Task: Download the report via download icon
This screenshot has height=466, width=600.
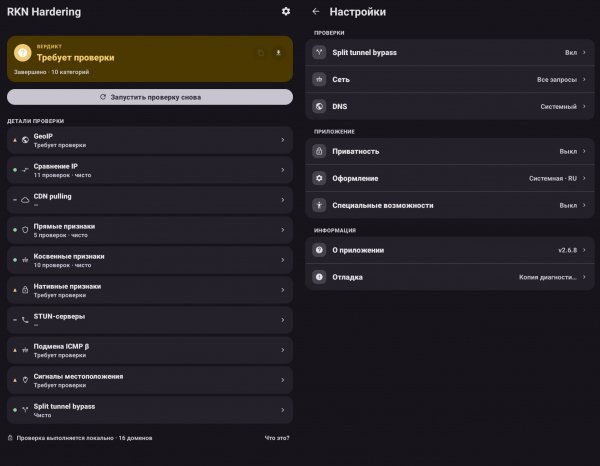Action: [x=279, y=53]
